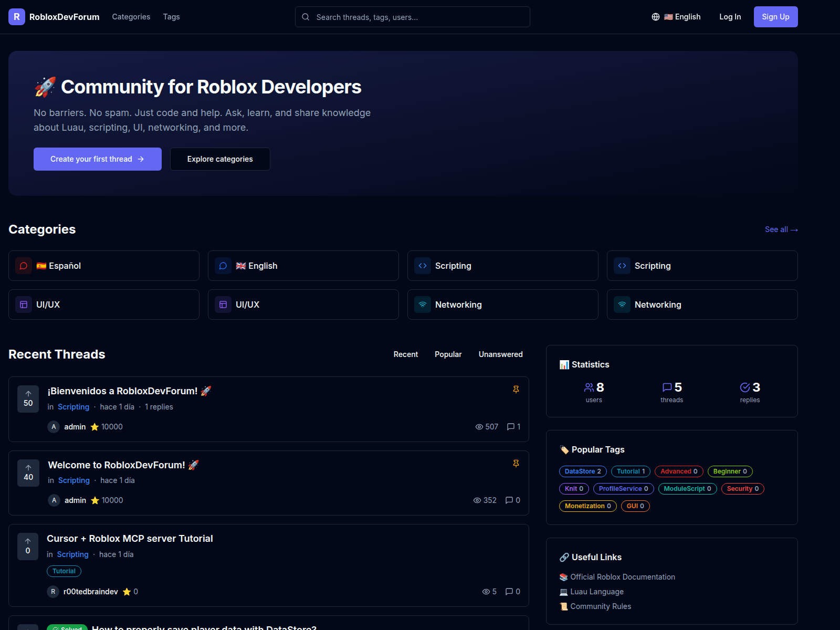Switch to Recent threads tab

pyautogui.click(x=406, y=354)
